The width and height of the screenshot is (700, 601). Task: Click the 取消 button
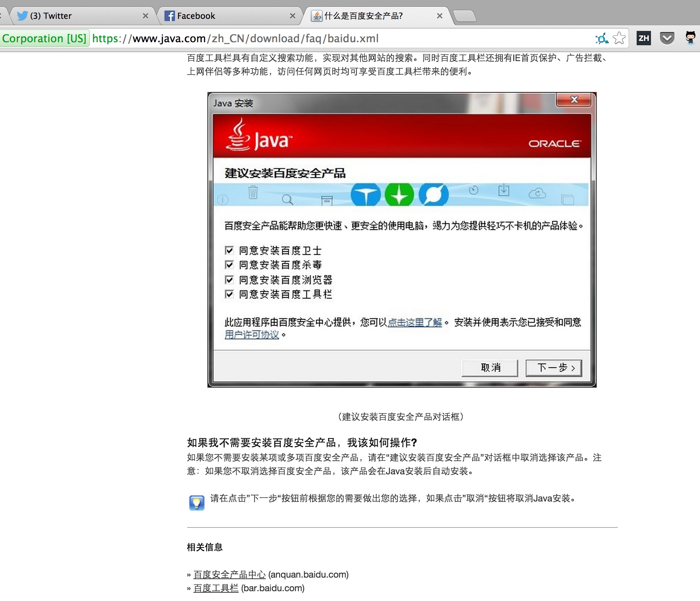[x=490, y=368]
